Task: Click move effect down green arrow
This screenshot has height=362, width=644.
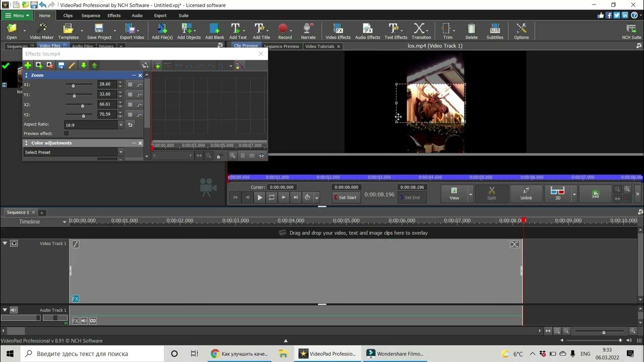Action: pos(84,65)
